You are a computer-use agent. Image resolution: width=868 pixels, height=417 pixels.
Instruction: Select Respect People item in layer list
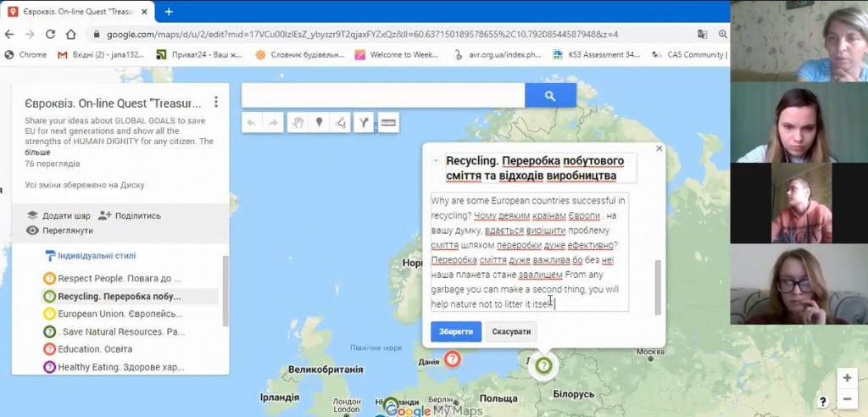[x=119, y=278]
